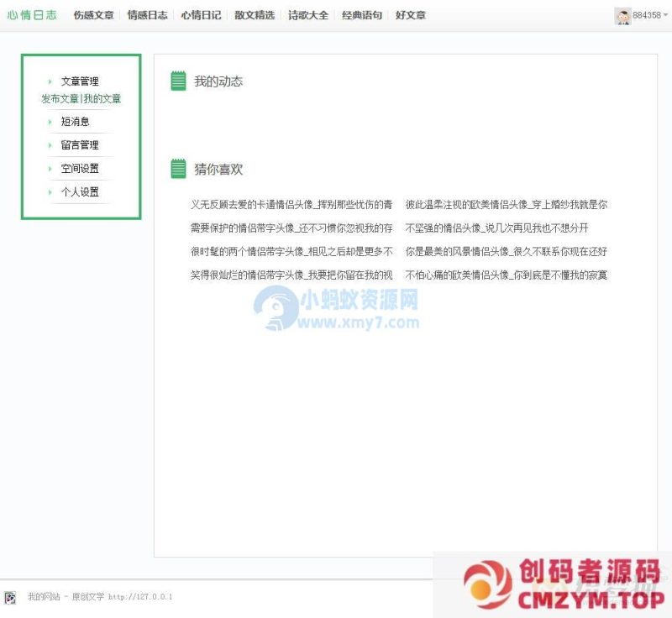Expand the 短消息 sidebar section
The height and width of the screenshot is (618, 672).
pyautogui.click(x=74, y=122)
